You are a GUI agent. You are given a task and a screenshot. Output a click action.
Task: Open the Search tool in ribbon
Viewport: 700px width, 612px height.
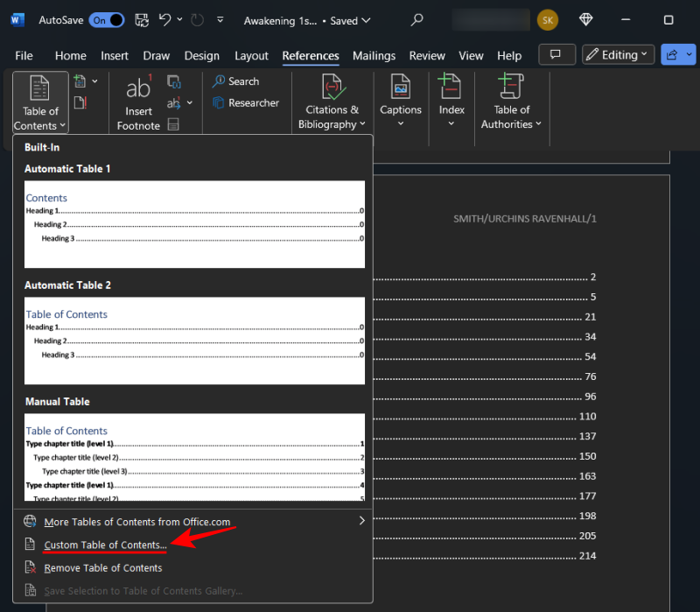point(234,81)
